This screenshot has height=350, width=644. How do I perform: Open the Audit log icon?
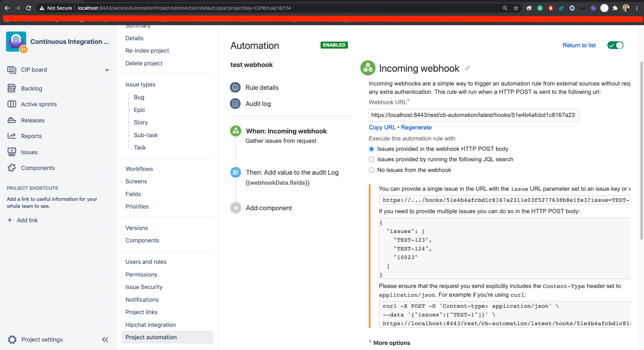click(235, 104)
